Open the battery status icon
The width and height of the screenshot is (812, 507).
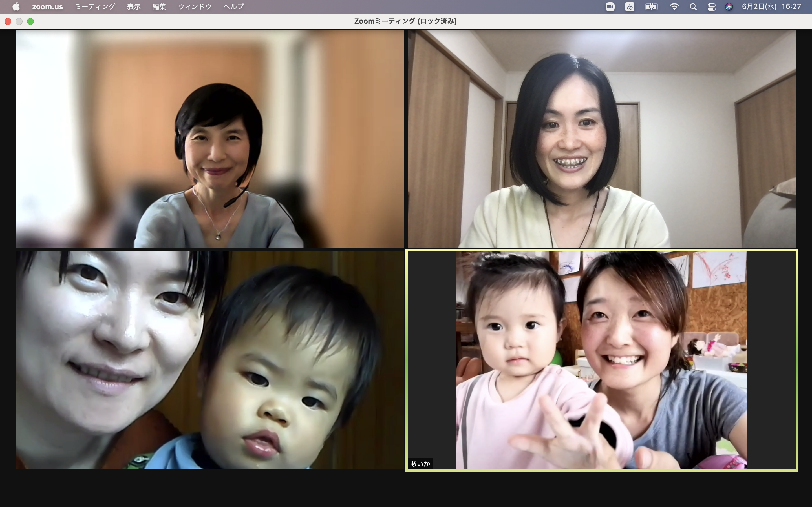click(x=652, y=7)
